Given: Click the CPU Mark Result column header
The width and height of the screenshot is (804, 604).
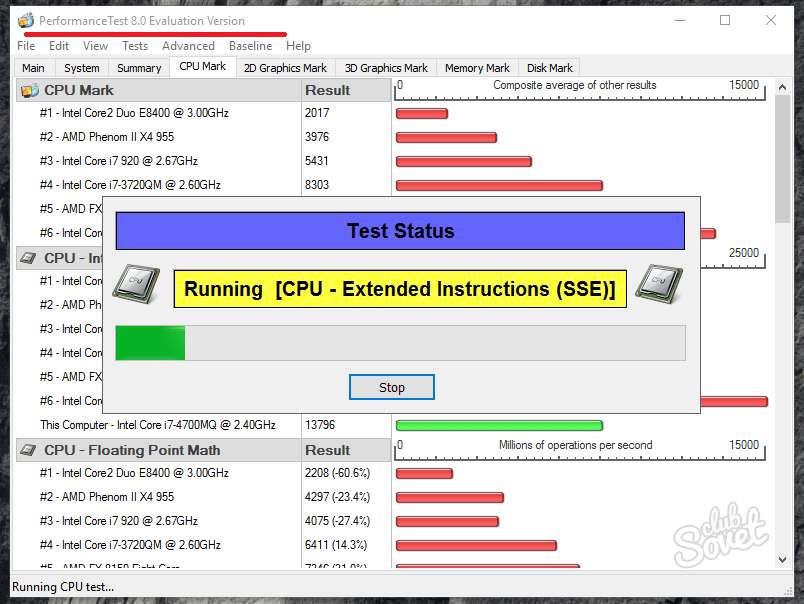Looking at the screenshot, I should [346, 90].
